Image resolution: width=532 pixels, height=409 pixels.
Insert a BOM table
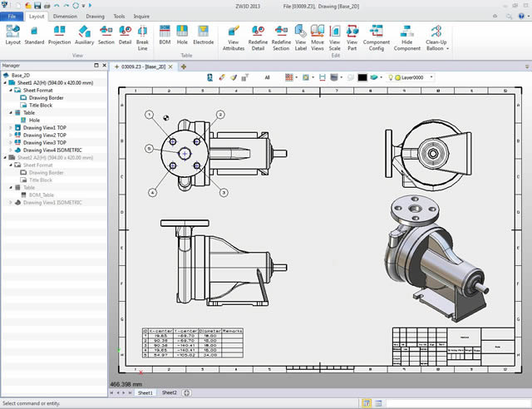tap(165, 32)
